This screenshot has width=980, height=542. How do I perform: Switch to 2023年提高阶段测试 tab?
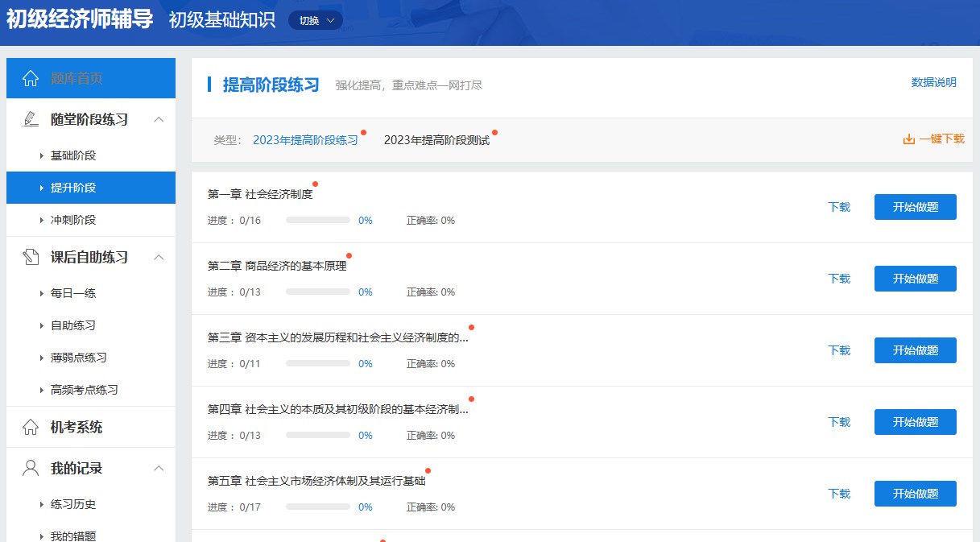pos(436,140)
